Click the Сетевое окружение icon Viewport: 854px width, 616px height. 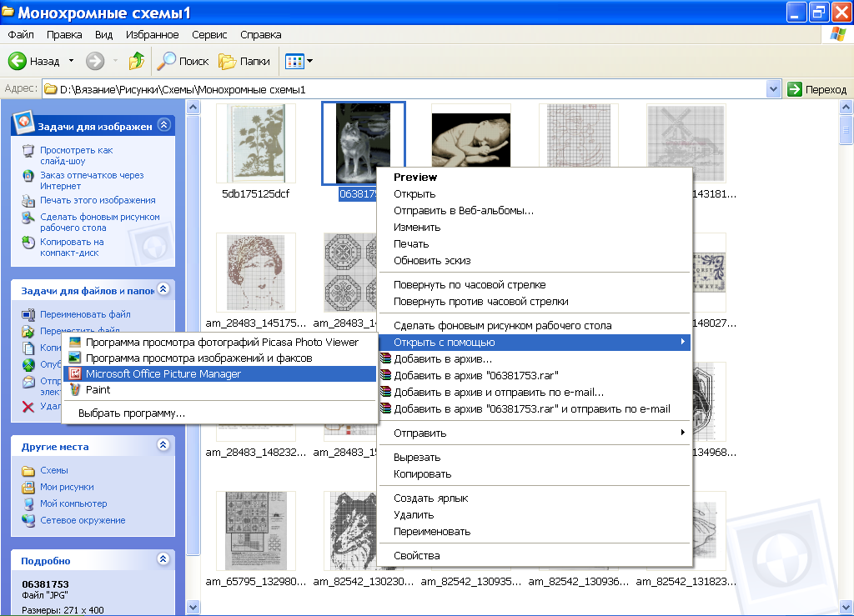pyautogui.click(x=28, y=521)
